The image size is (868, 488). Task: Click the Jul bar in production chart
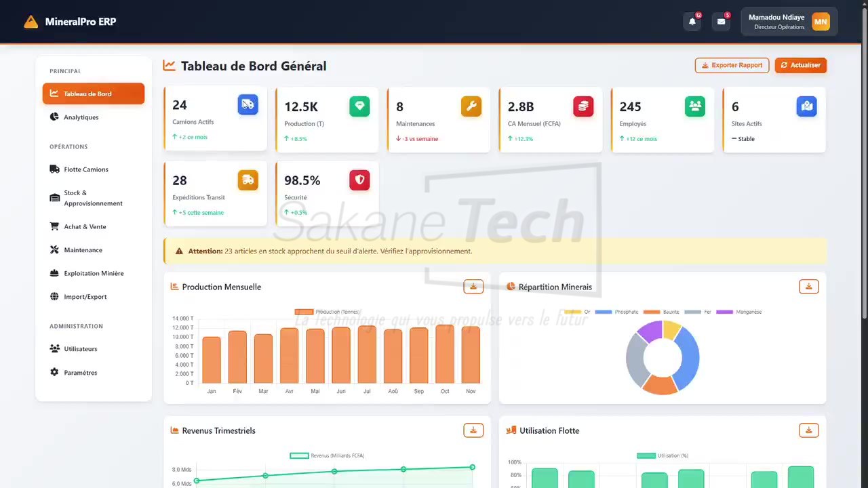(367, 354)
